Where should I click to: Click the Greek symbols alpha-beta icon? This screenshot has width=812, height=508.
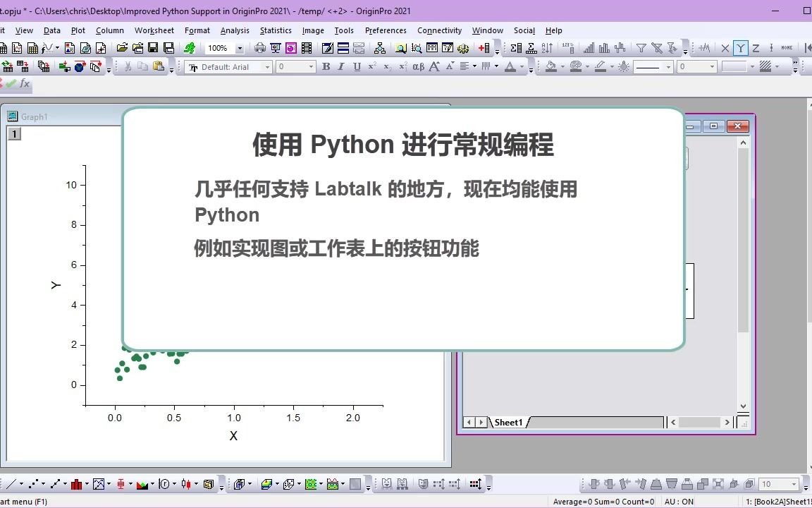pos(419,66)
